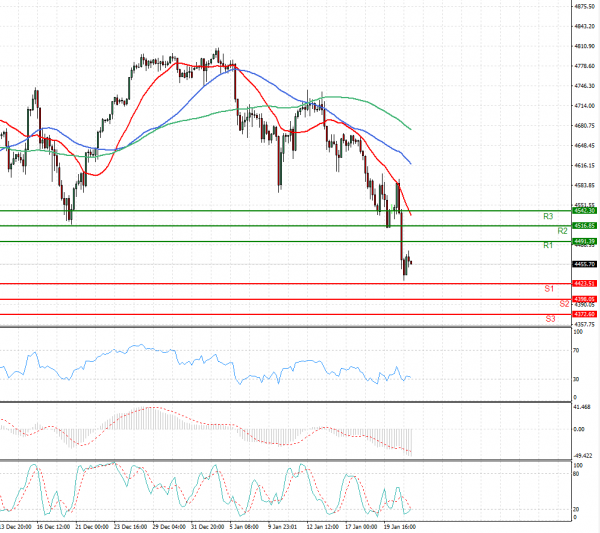Click the 4357.75 price axis value
Image resolution: width=600 pixels, height=533 pixels.
pyautogui.click(x=584, y=325)
